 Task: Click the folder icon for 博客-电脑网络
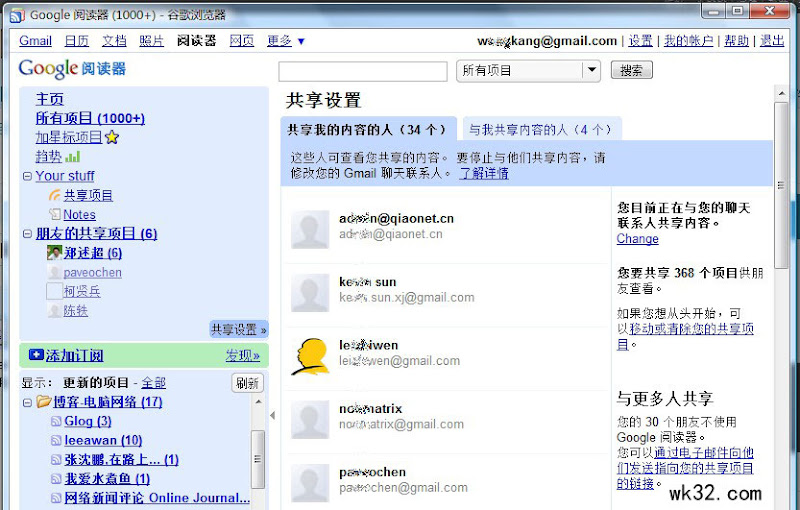coord(44,402)
